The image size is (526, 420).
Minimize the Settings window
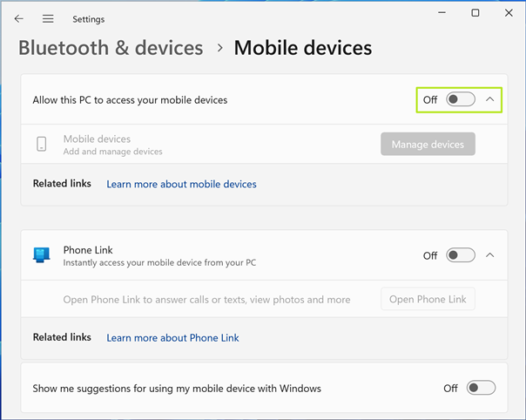(x=442, y=13)
